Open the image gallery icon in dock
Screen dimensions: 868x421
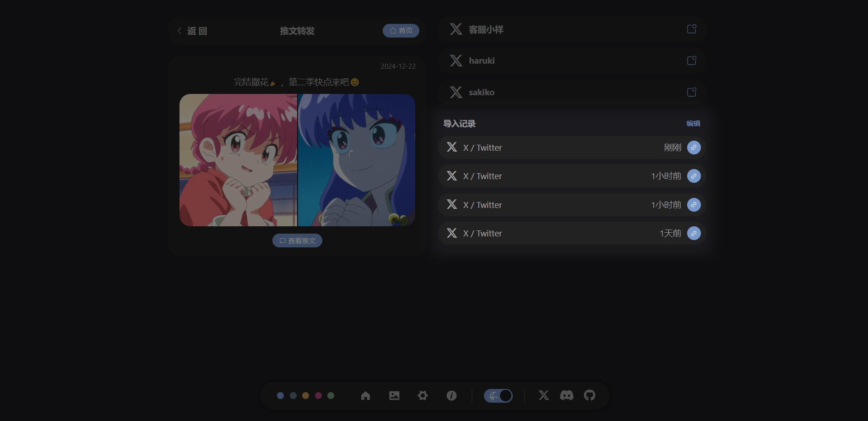point(394,396)
